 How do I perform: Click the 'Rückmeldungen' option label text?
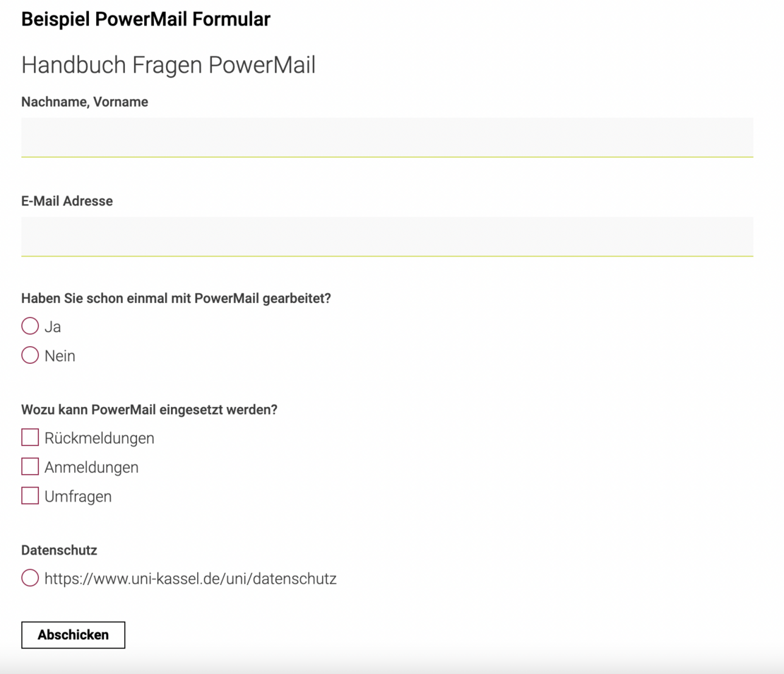click(x=99, y=438)
